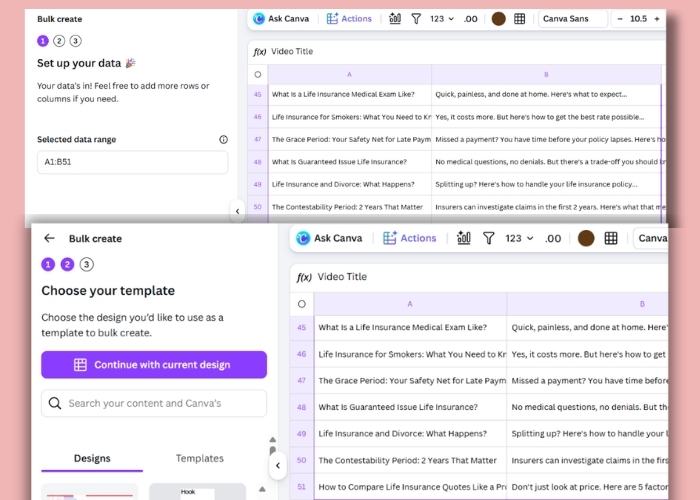Go to step 3 in upper Bulk create panel

(75, 41)
